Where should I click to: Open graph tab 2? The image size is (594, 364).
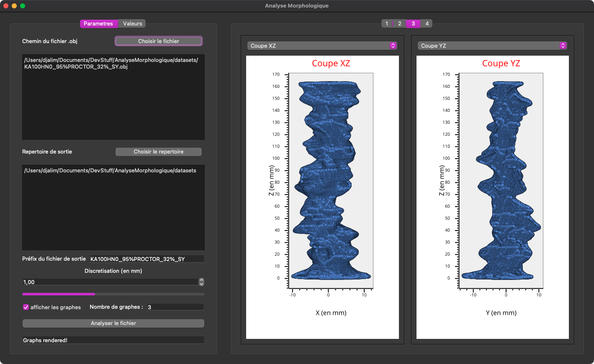400,24
